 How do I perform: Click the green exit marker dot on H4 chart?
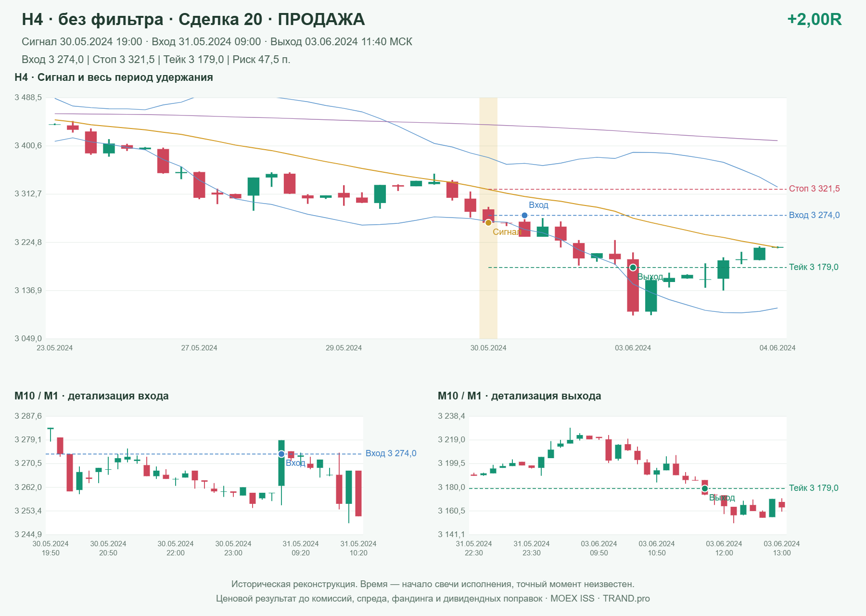[633, 268]
